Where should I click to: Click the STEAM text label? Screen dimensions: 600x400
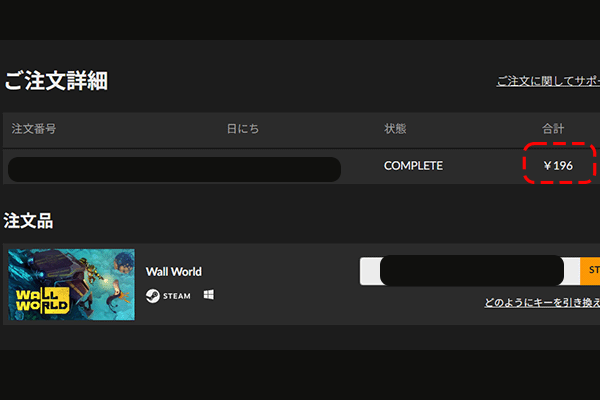point(176,295)
